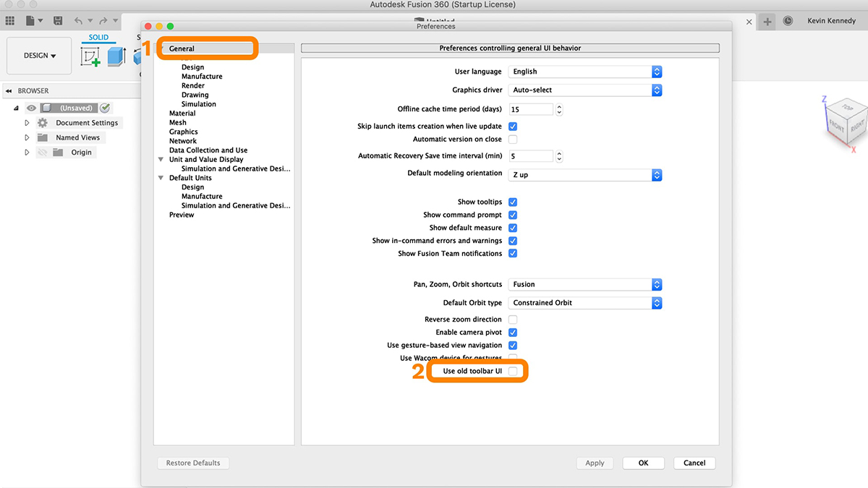Open Default modeling orientation dropdown
This screenshot has height=488, width=868.
pyautogui.click(x=585, y=175)
